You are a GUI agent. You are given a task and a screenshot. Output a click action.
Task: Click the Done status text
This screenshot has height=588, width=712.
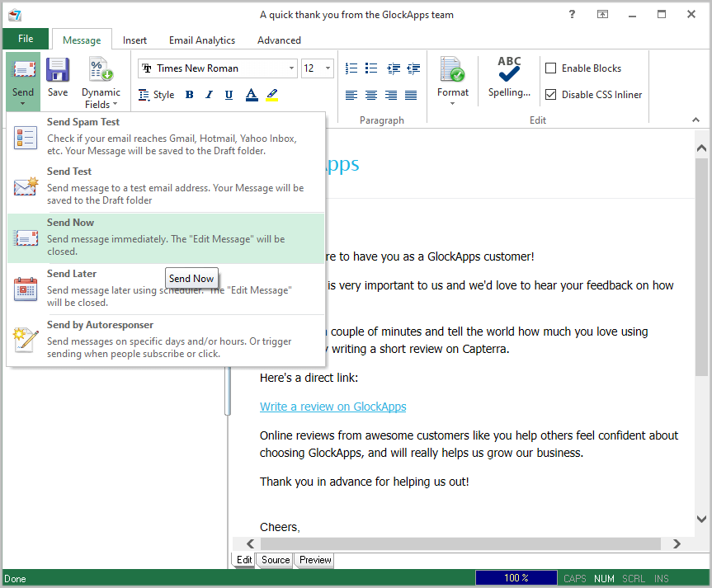pyautogui.click(x=15, y=579)
